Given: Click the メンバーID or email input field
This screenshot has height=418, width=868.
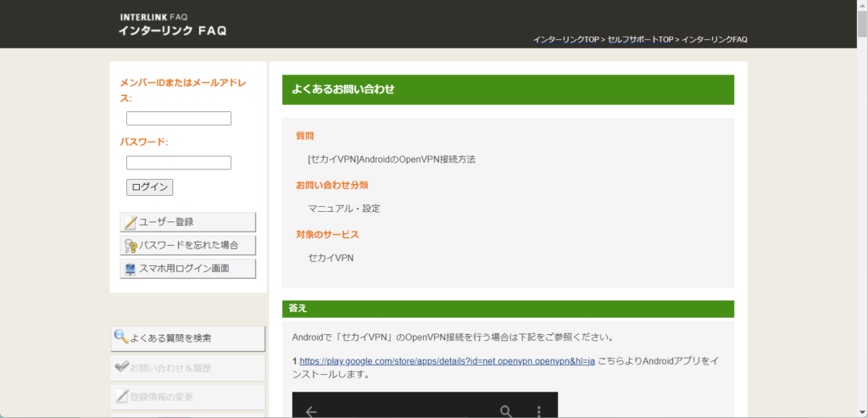Looking at the screenshot, I should [179, 119].
